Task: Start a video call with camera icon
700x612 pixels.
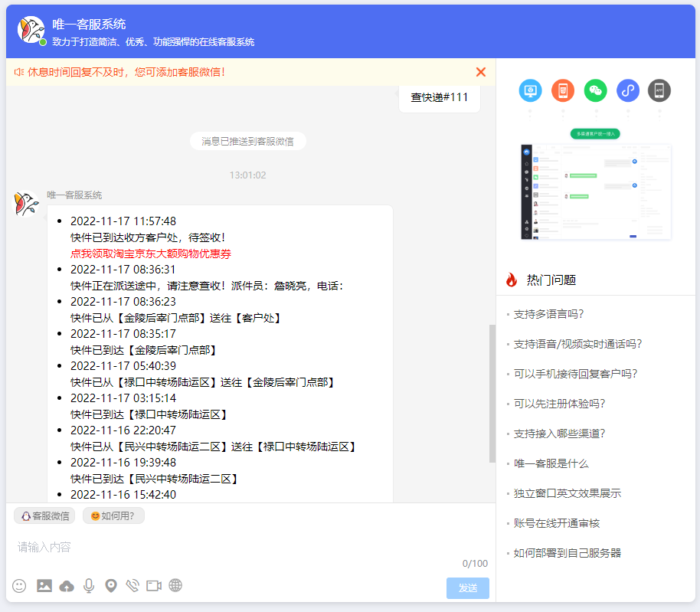Action: (154, 586)
